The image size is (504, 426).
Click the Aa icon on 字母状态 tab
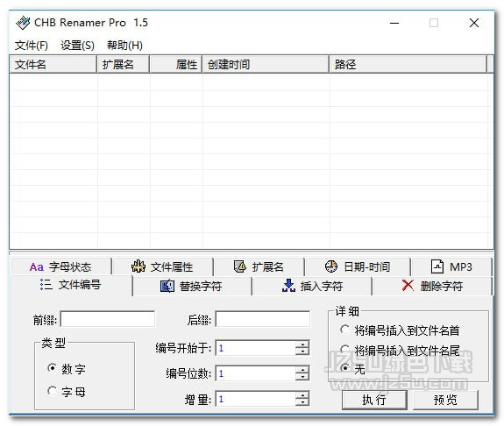point(36,267)
